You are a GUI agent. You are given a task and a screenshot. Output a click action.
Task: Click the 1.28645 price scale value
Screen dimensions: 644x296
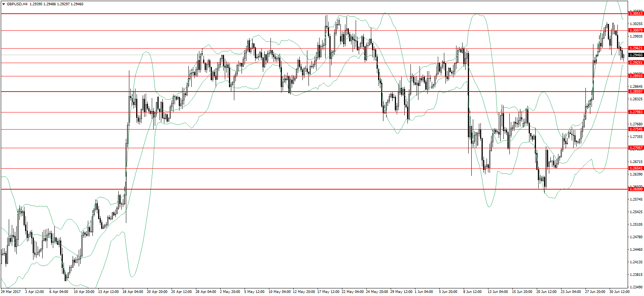tap(636, 87)
